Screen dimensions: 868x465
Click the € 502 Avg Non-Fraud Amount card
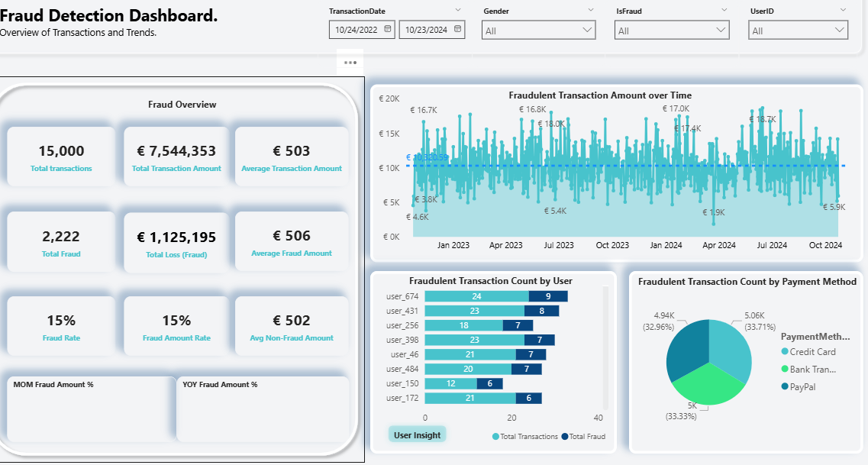(x=292, y=326)
